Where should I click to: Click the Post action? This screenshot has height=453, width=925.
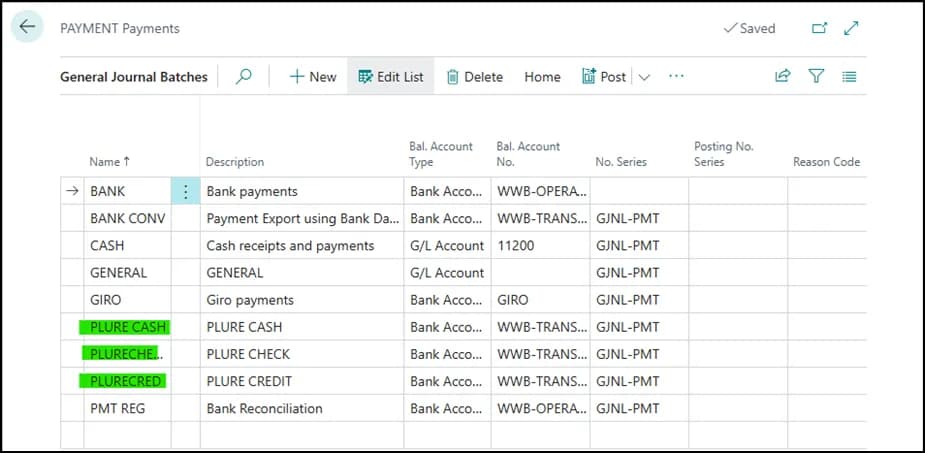click(x=603, y=77)
